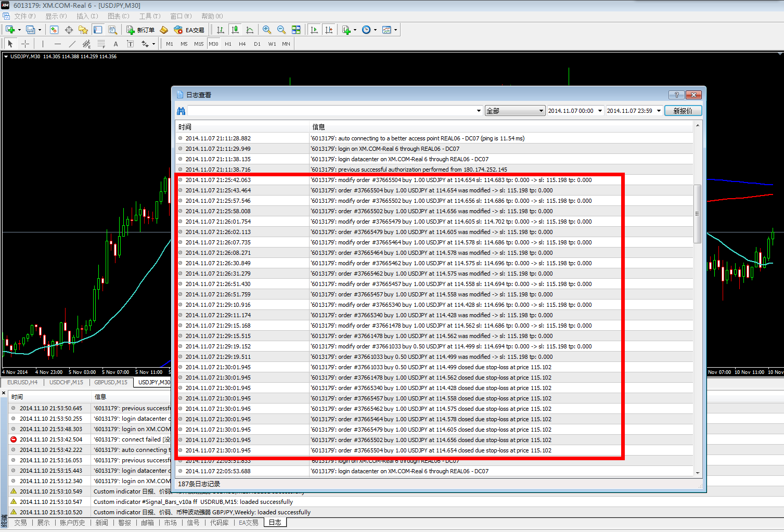The height and width of the screenshot is (532, 784).
Task: Switch chart to bar chart icon
Action: coord(221,30)
